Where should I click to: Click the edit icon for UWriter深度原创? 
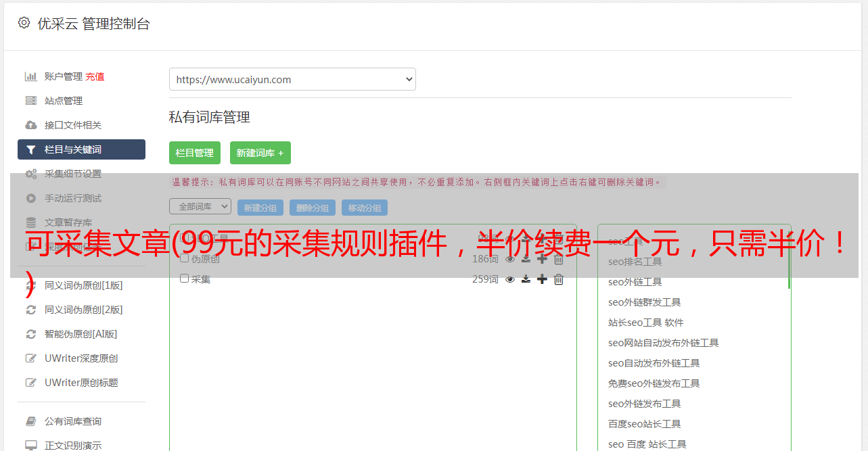pos(30,358)
